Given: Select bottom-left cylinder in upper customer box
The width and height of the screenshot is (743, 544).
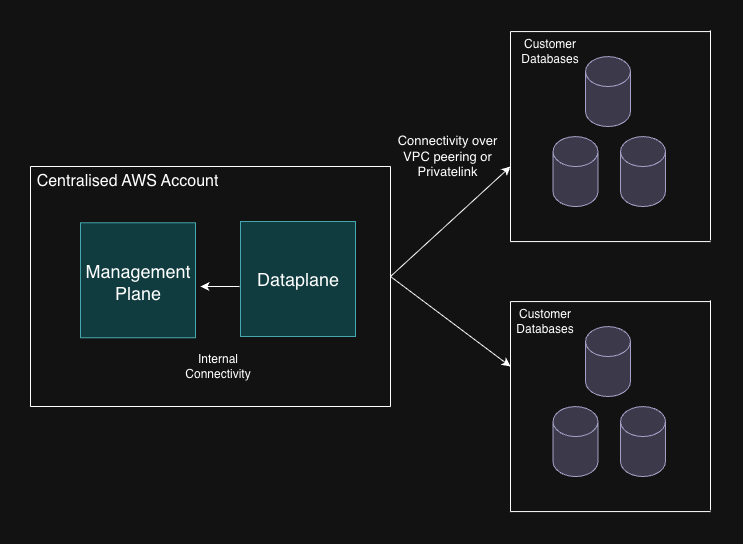Looking at the screenshot, I should click(575, 171).
